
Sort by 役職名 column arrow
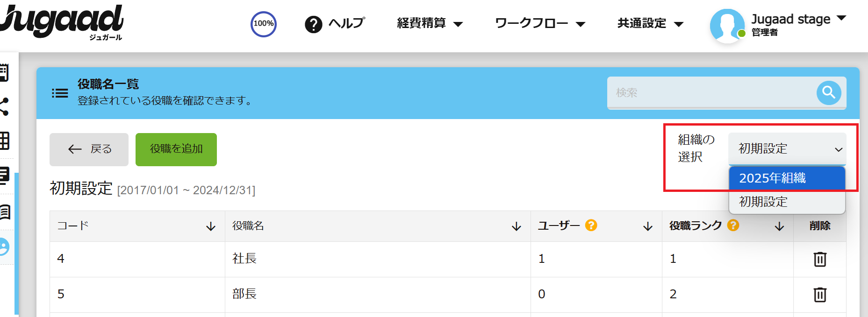516,226
